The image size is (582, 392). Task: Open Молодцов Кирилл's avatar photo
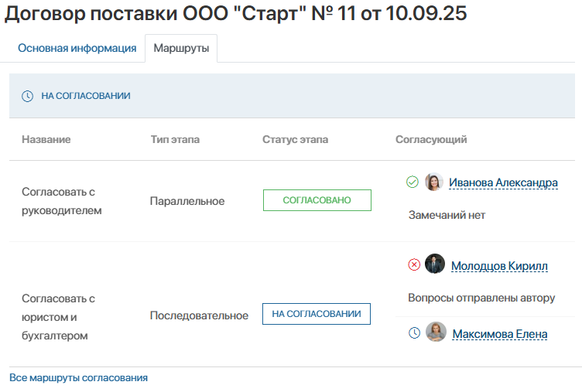click(x=435, y=264)
